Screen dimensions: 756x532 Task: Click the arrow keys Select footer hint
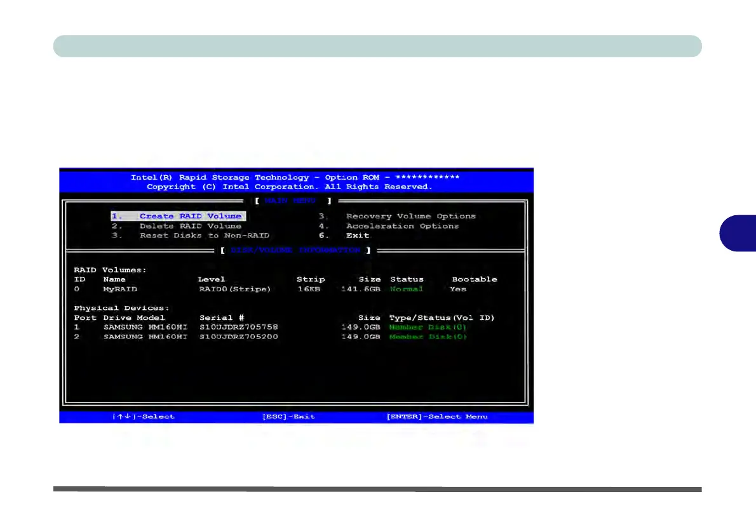click(x=144, y=416)
